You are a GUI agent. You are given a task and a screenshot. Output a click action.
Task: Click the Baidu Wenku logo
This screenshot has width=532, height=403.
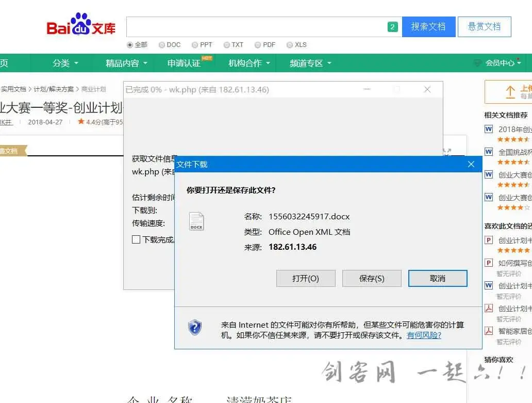click(81, 24)
